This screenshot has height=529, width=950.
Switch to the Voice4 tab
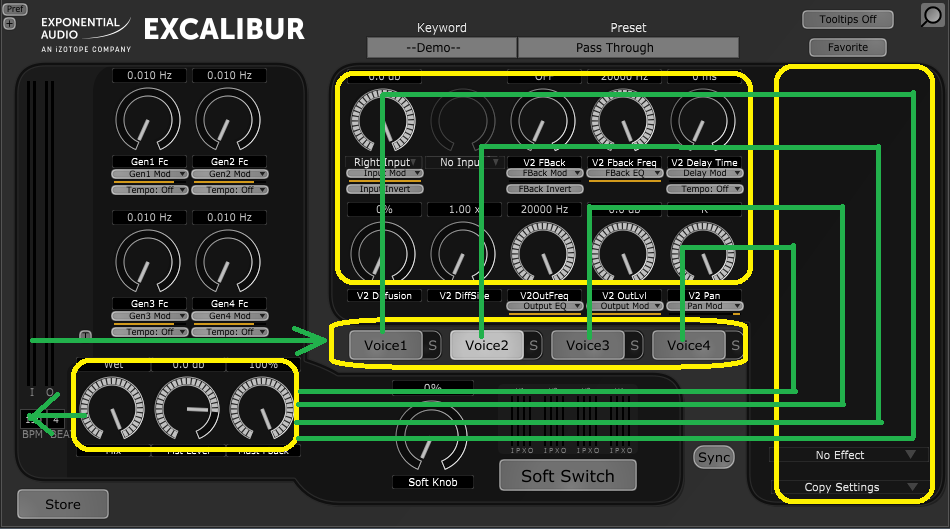tap(688, 345)
